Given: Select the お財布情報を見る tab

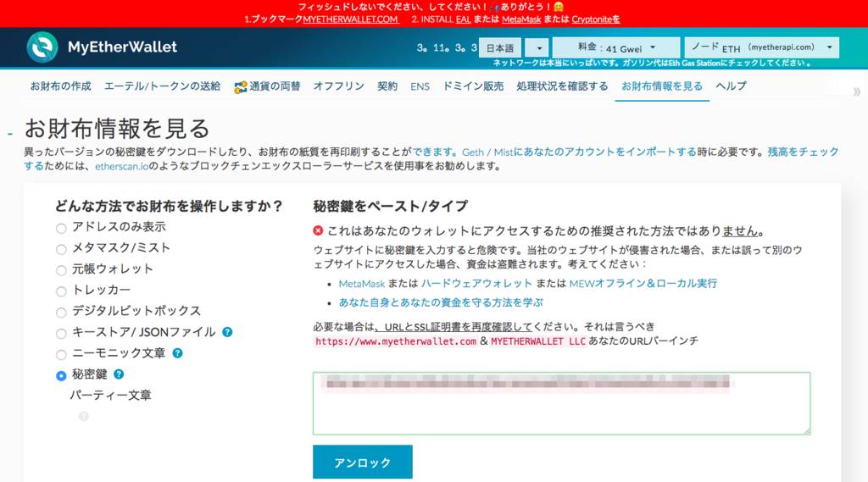Looking at the screenshot, I should 662,86.
